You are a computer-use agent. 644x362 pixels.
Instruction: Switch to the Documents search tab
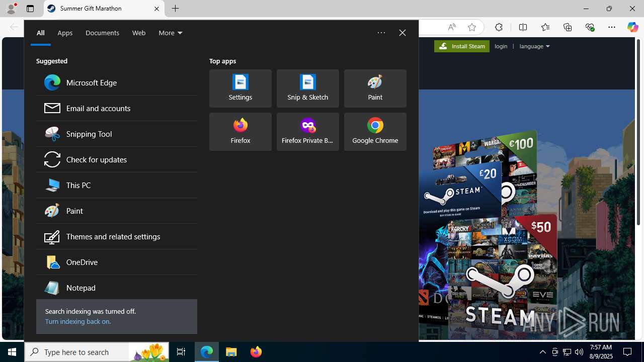102,33
